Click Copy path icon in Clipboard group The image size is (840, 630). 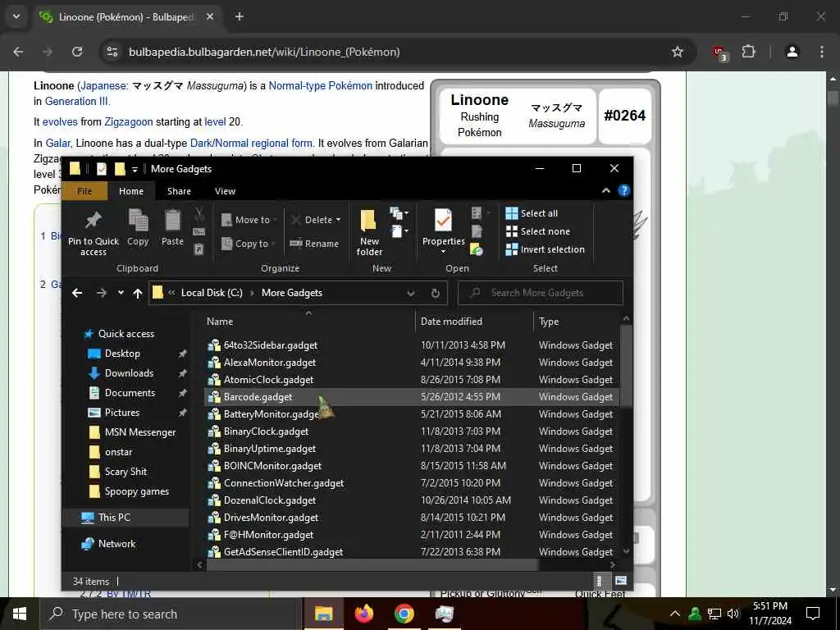point(199,232)
